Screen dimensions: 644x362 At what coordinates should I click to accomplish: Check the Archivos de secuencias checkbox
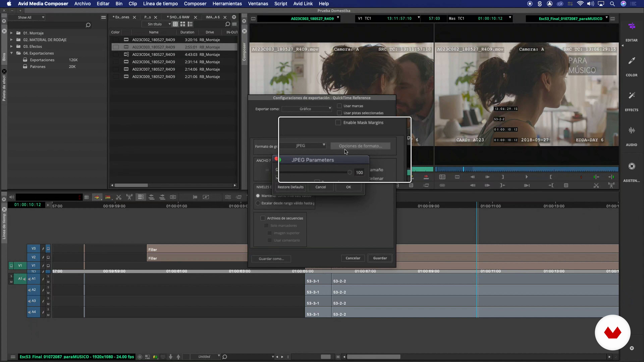(x=263, y=218)
